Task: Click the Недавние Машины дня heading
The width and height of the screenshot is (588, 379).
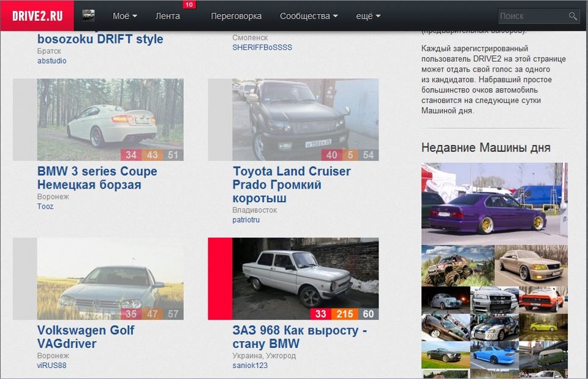Action: pyautogui.click(x=486, y=148)
